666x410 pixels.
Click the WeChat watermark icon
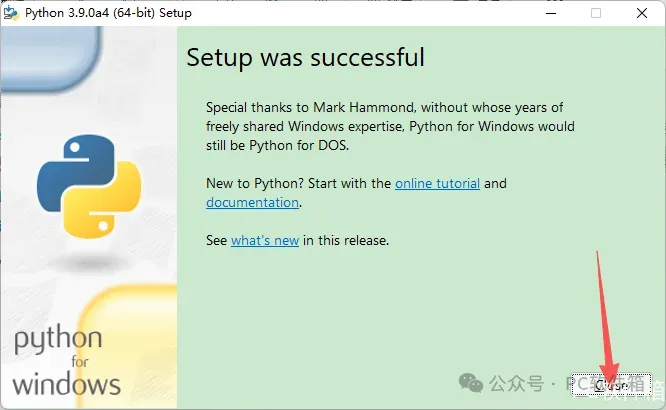471,384
